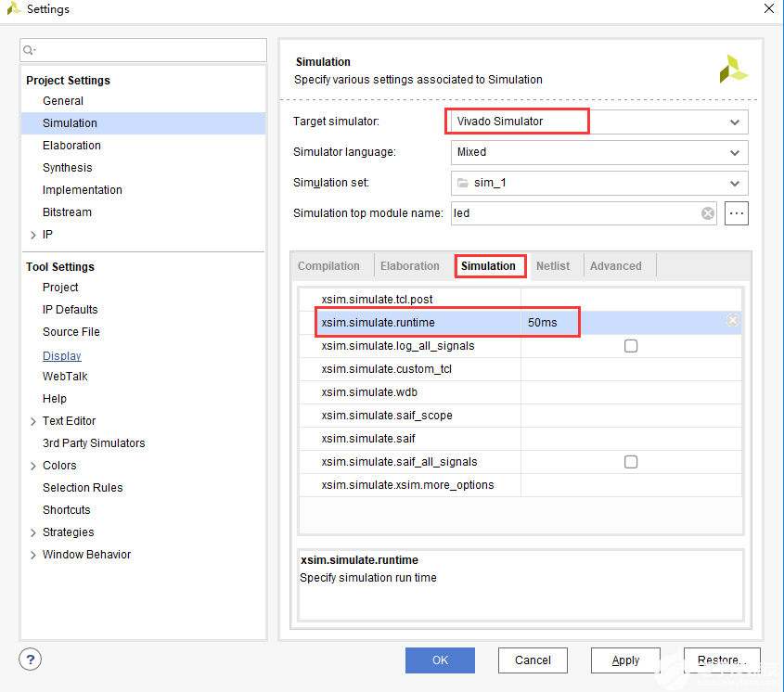Open the Target simulator dropdown
784x692 pixels.
click(735, 122)
